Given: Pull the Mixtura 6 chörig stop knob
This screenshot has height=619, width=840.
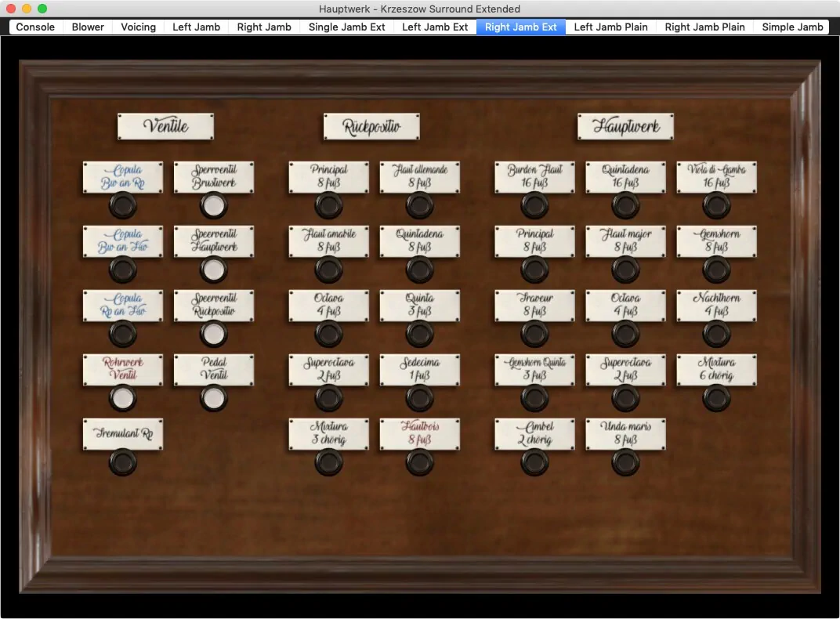Looking at the screenshot, I should tap(716, 398).
